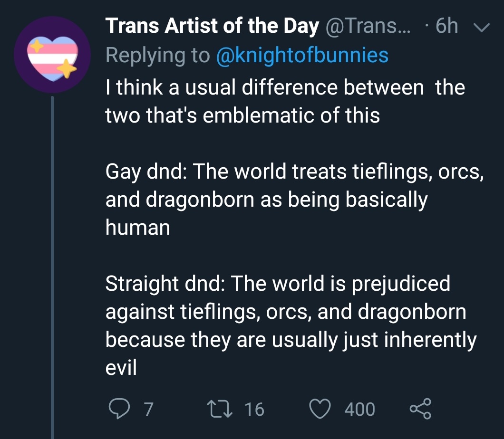Screen dimensions: 504x439
Task: Click the word 'human' in the tweet
Action: pos(137,228)
